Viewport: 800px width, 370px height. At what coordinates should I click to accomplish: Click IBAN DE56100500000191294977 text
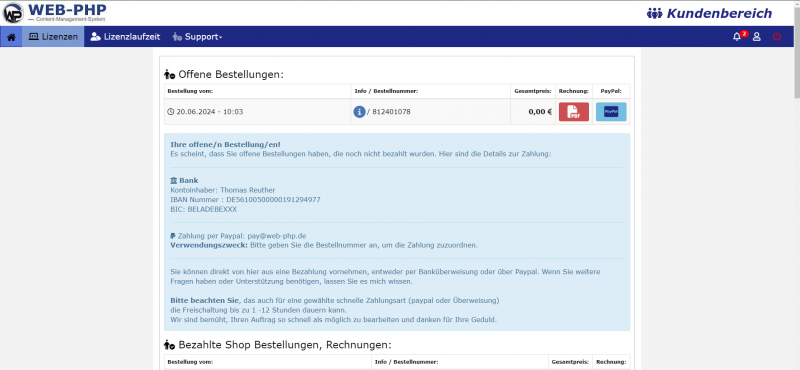click(x=273, y=200)
